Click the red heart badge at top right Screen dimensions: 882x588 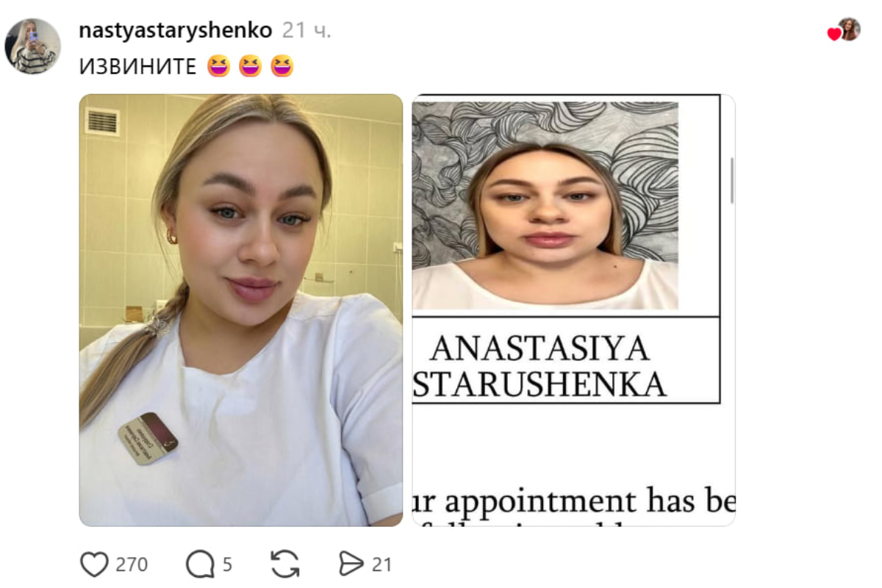click(x=833, y=35)
